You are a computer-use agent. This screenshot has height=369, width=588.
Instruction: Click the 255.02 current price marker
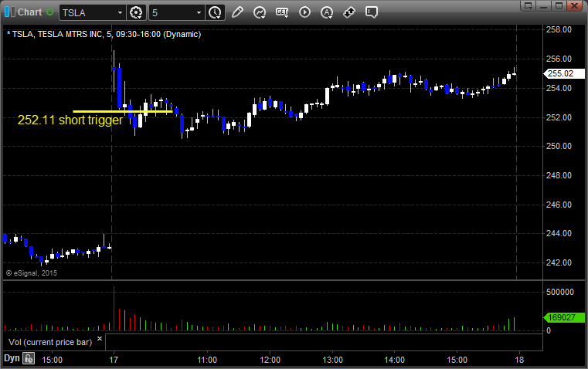pyautogui.click(x=563, y=73)
